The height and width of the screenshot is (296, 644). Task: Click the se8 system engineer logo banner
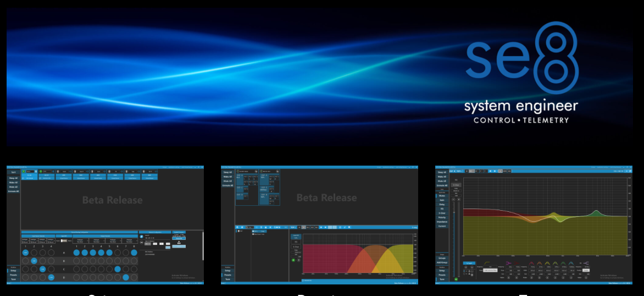click(x=320, y=77)
